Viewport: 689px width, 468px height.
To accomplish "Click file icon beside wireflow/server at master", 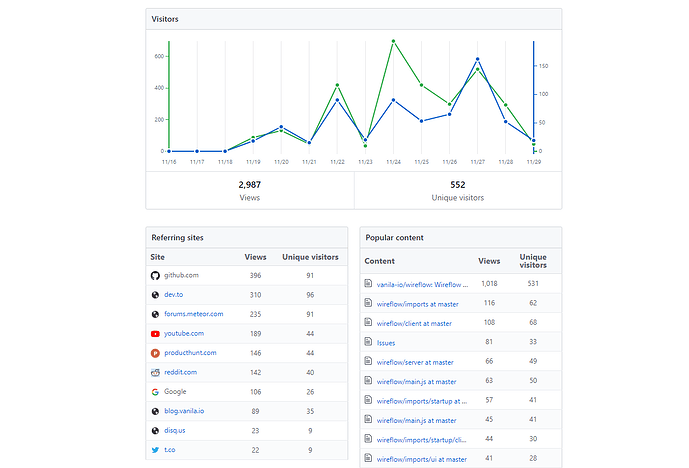I will (x=368, y=361).
